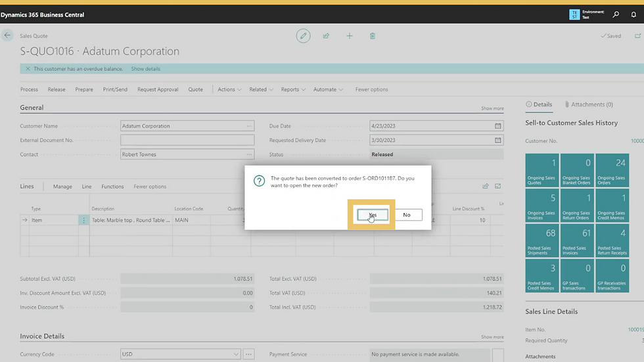
Task: Open Ongoing Sales Blanket Orders tile
Action: [x=577, y=170]
